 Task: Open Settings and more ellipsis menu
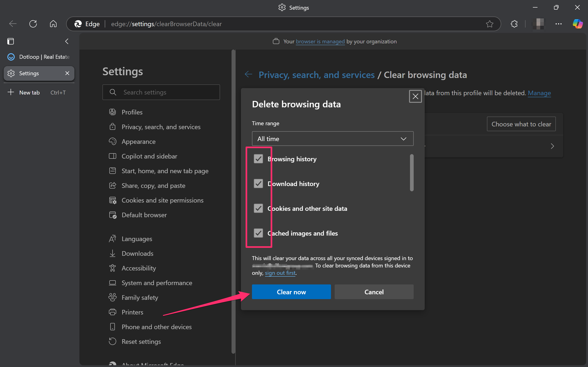tap(558, 24)
